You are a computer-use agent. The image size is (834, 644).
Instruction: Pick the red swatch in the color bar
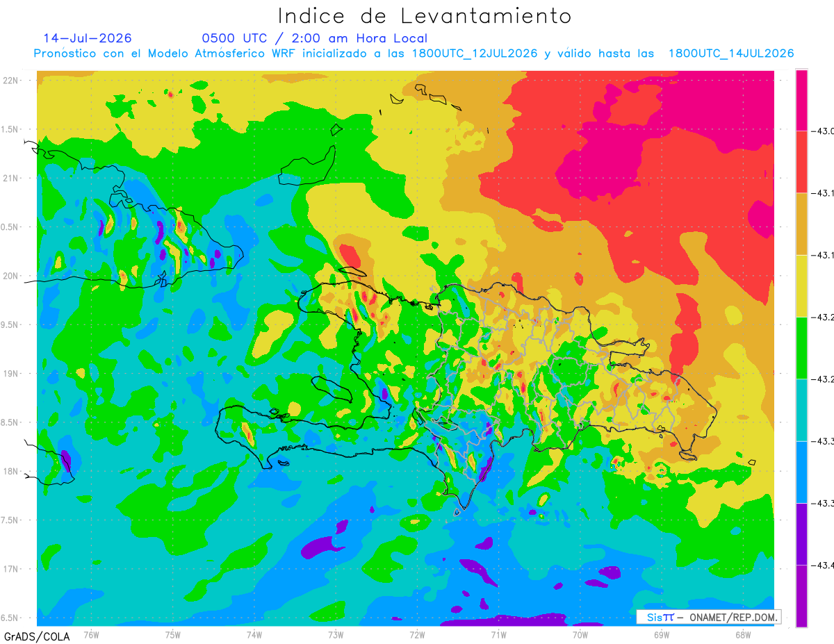[x=801, y=162]
